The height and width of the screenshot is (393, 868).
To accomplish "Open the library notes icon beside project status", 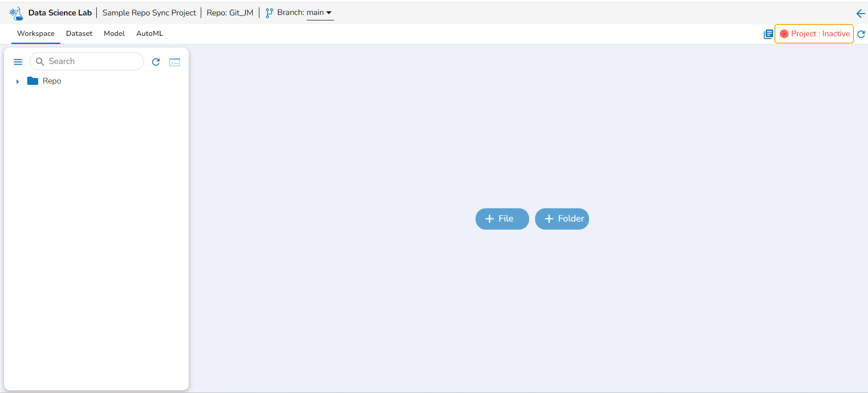I will coord(768,34).
